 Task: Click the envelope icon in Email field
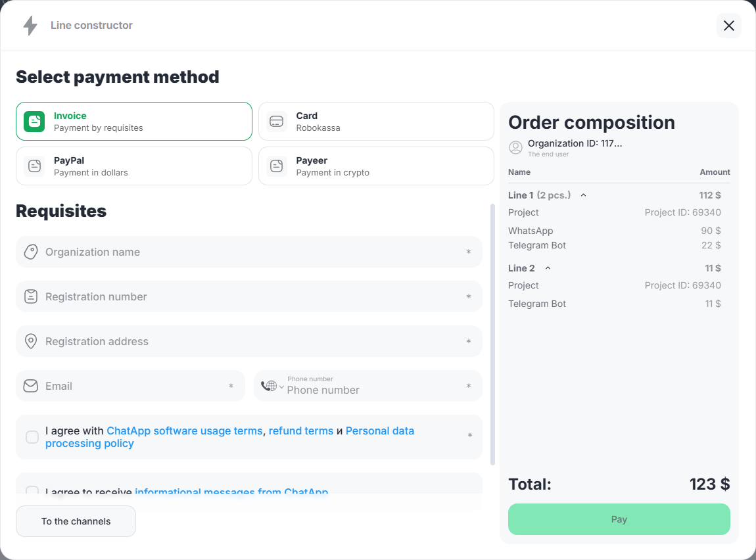[31, 386]
